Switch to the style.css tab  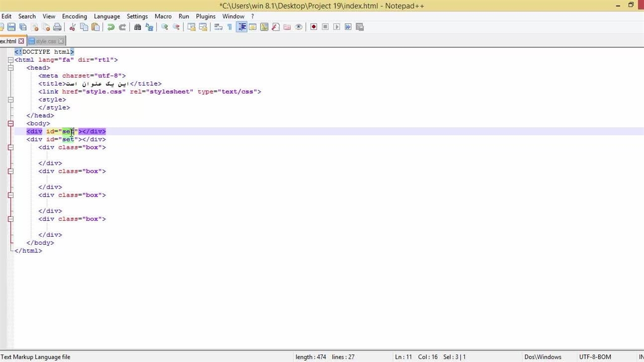click(46, 41)
